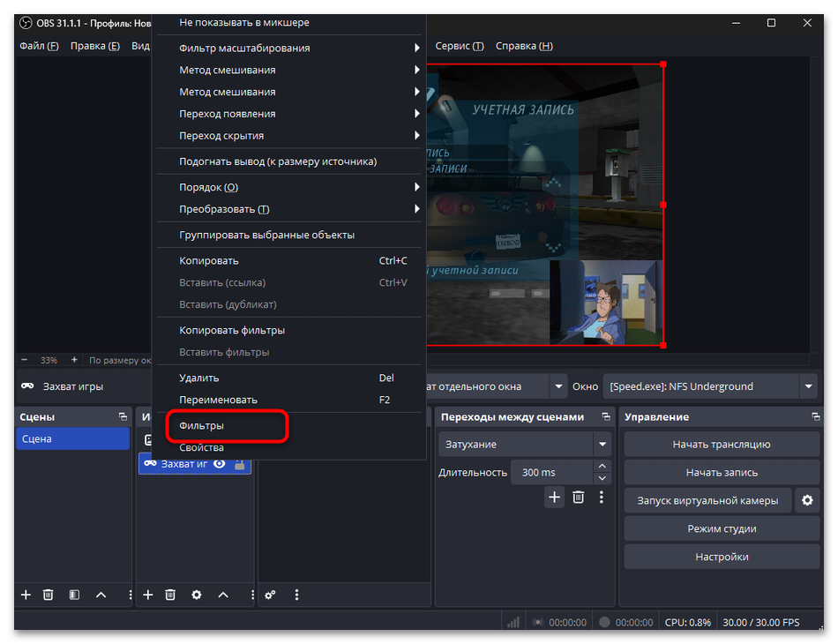
Task: Click the recording status circle icon
Action: click(x=604, y=622)
